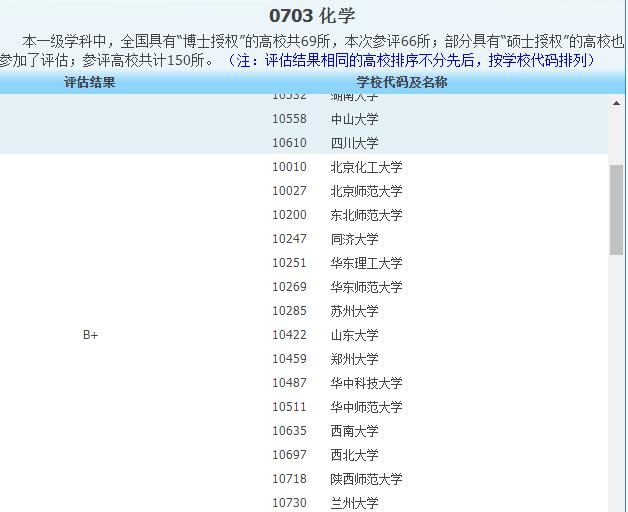Click the vertical scrollbar thumb
This screenshot has width=628, height=512.
pos(616,210)
